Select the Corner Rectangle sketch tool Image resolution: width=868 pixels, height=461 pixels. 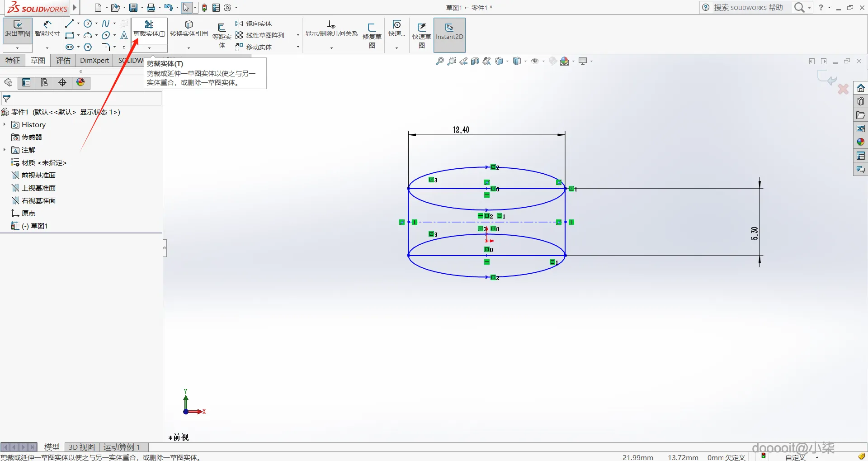[x=70, y=35]
